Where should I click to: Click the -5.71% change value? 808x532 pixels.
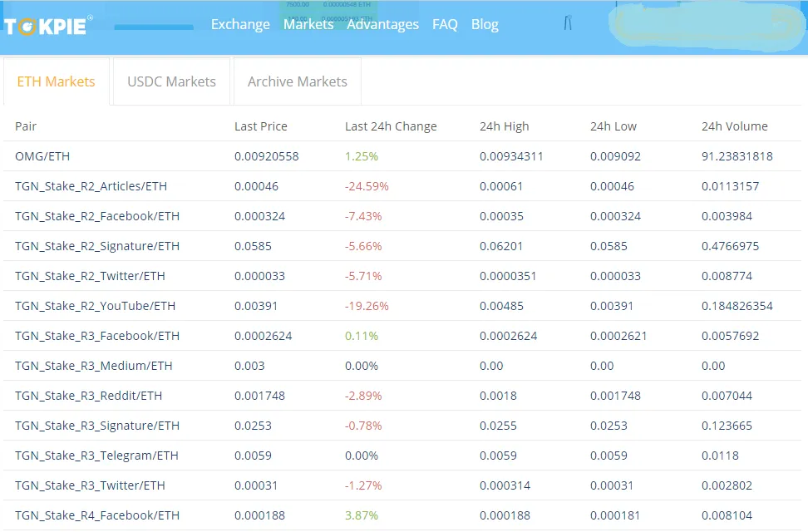pyautogui.click(x=363, y=276)
